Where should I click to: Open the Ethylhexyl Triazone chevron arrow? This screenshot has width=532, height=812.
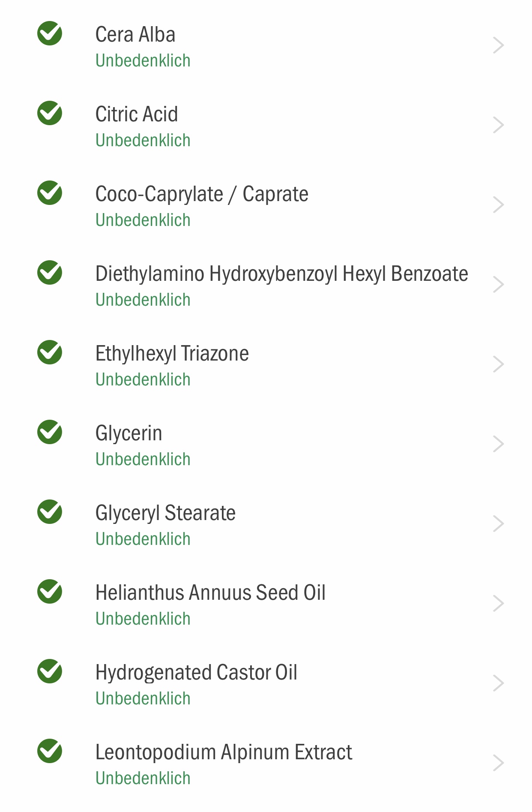(498, 364)
